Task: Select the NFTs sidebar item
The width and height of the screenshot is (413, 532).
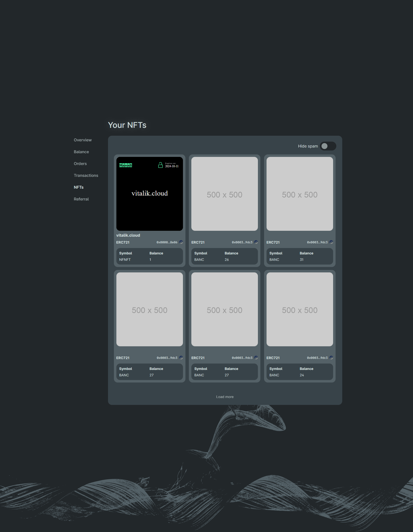Action: 79,187
